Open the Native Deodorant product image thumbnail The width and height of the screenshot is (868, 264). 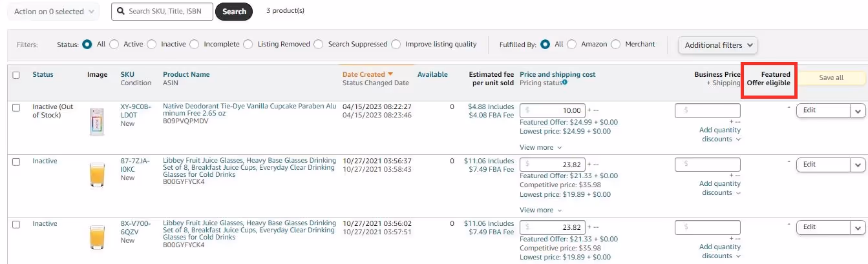pyautogui.click(x=97, y=121)
